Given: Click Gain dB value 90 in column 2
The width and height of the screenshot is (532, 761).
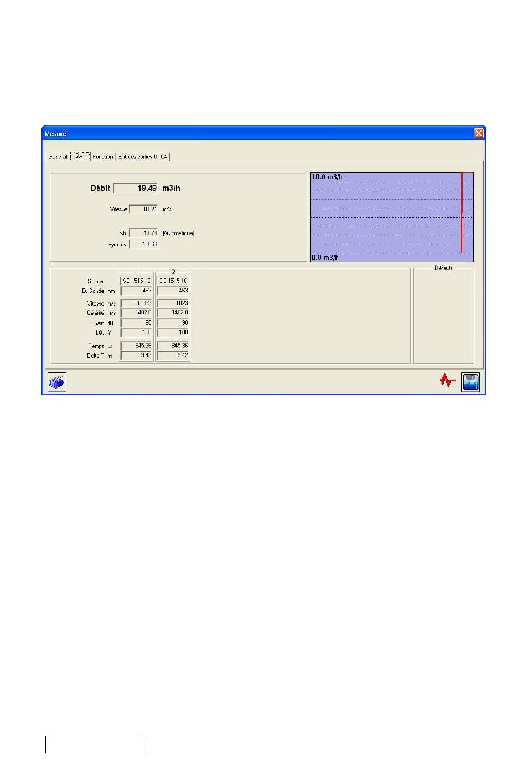Looking at the screenshot, I should point(173,323).
